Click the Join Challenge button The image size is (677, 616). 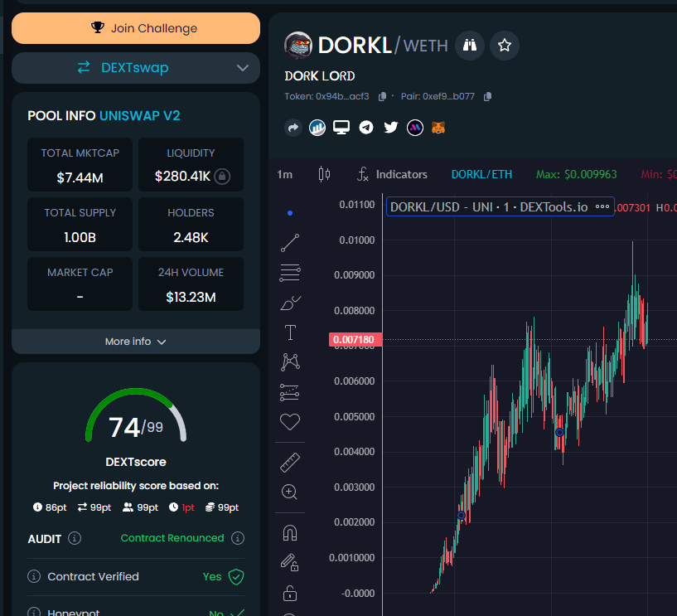coord(136,28)
